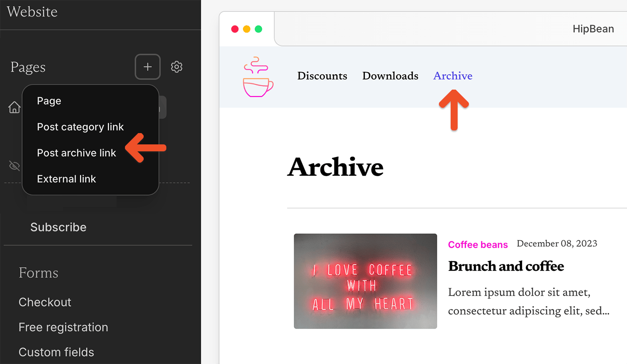Open the Coffee beans category tag
Screen dimensions: 627x364
478,245
